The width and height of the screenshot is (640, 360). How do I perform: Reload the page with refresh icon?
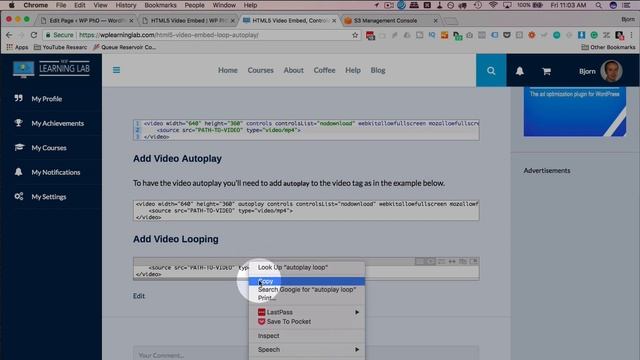[34, 35]
